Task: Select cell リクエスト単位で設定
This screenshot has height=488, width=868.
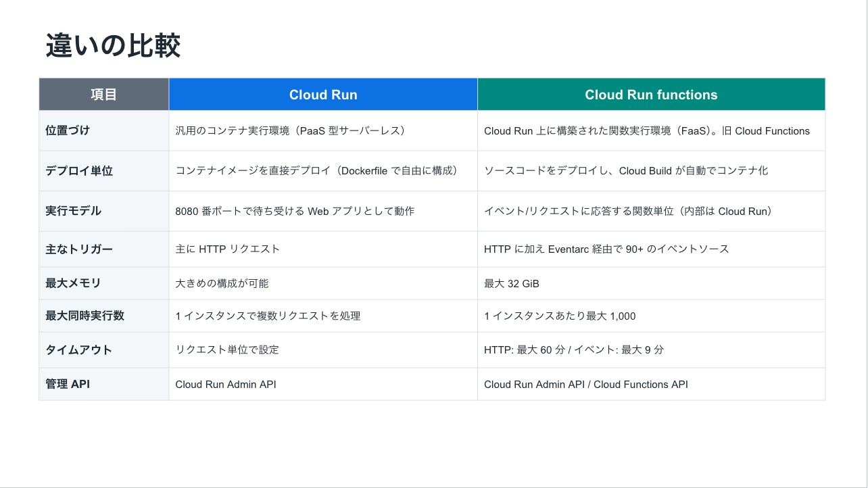Action: coord(323,350)
